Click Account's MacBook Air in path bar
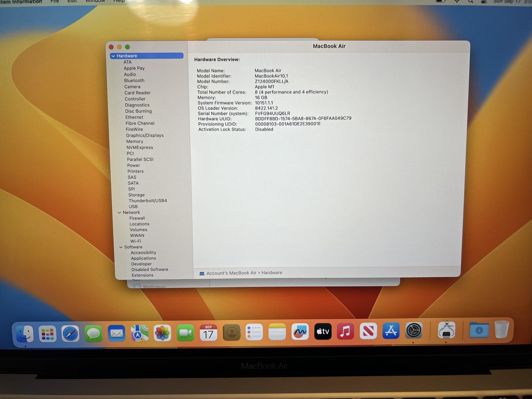The width and height of the screenshot is (532, 399). (231, 273)
